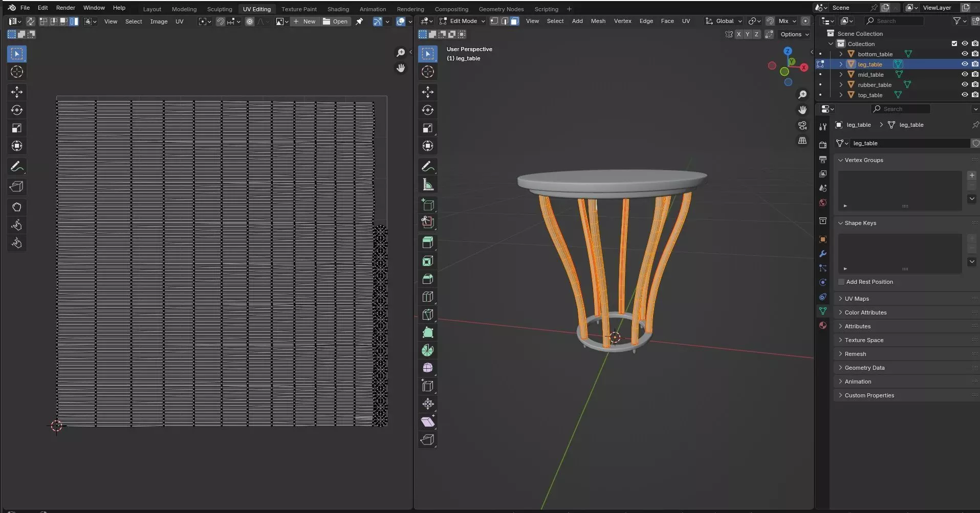The height and width of the screenshot is (513, 980).
Task: Hide leg_table in the outliner
Action: [x=965, y=64]
